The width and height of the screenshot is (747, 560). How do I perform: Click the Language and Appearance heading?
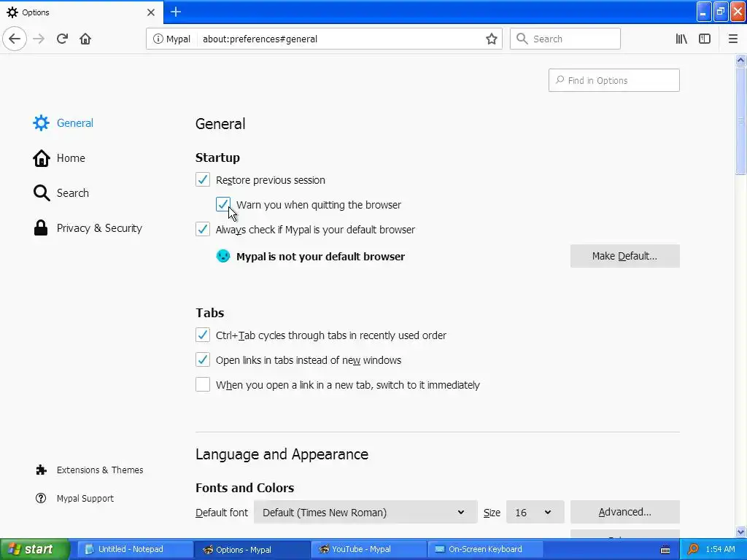pos(282,454)
